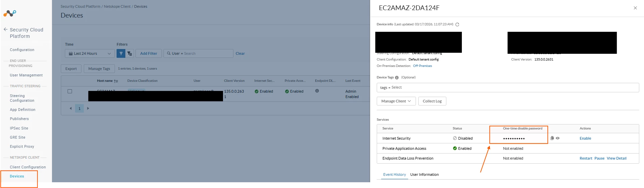Click client version 135.0.0.2631 in details panel
This screenshot has width=644, height=188.
544,60
